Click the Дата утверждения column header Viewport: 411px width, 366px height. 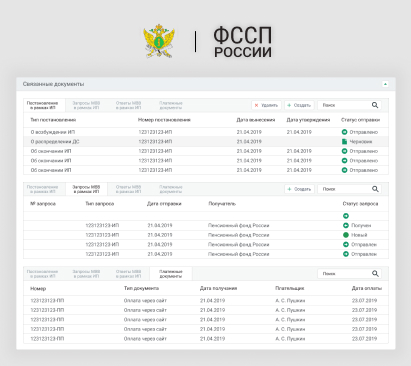point(308,120)
